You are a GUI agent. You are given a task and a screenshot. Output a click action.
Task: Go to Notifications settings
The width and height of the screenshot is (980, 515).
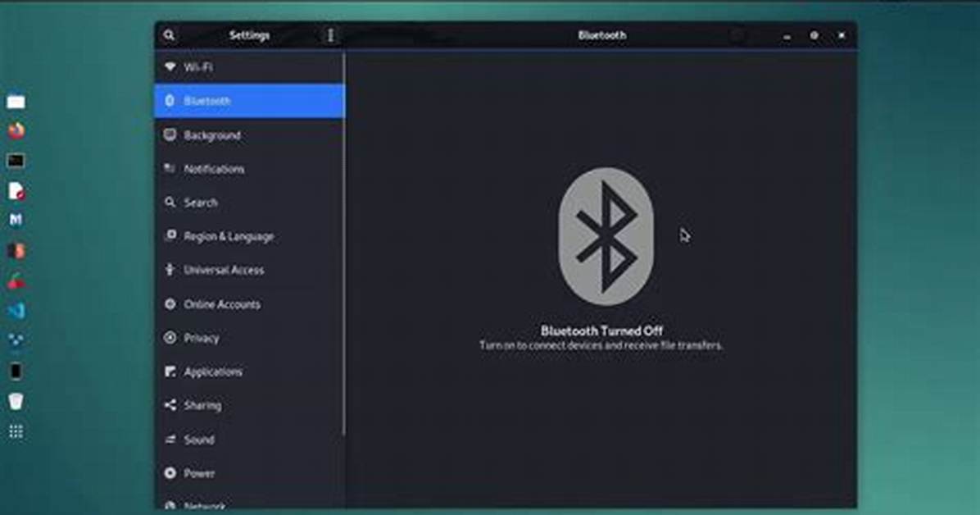249,168
